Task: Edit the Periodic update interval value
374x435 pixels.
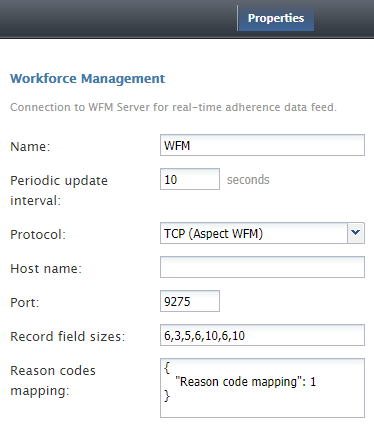Action: tap(190, 179)
